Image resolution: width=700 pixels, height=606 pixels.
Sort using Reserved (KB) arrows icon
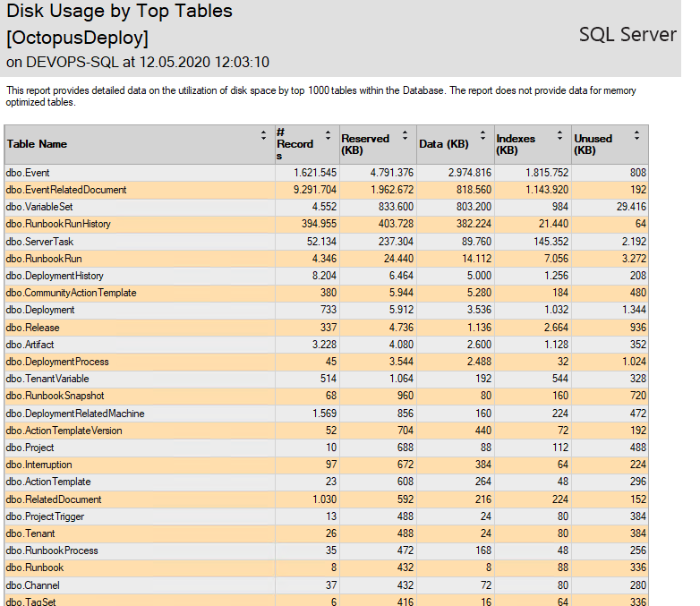click(x=405, y=135)
